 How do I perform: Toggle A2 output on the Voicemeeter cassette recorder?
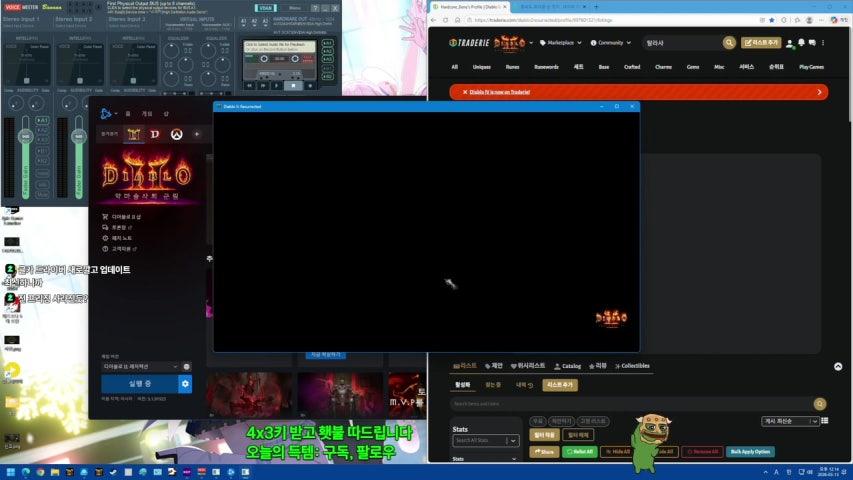327,52
